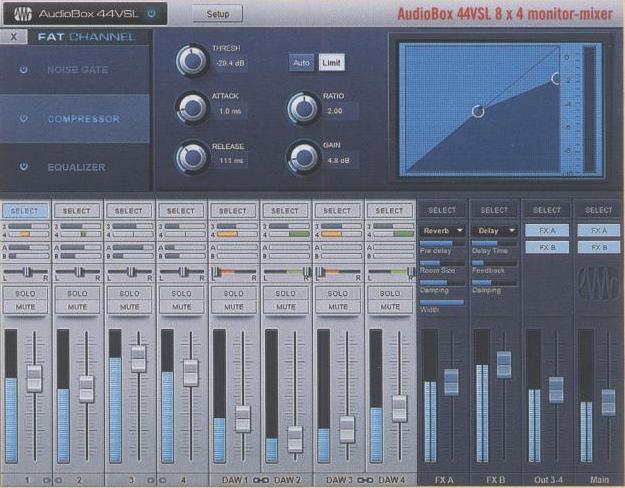Enable Auto mode in compressor
The image size is (625, 488).
301,63
